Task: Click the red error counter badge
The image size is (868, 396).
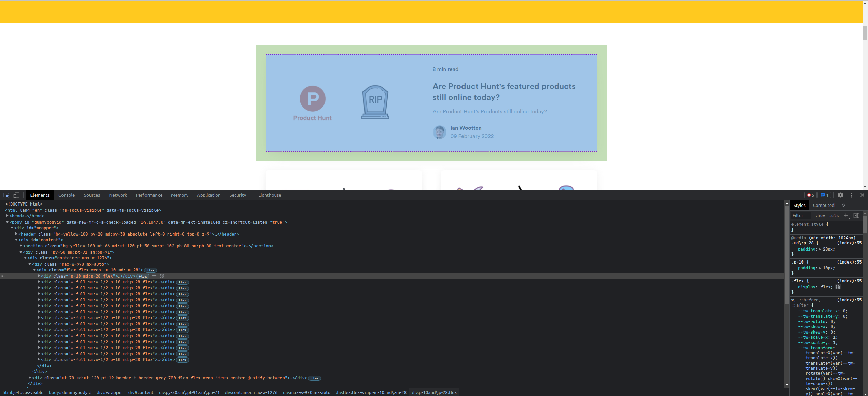Action: point(810,195)
